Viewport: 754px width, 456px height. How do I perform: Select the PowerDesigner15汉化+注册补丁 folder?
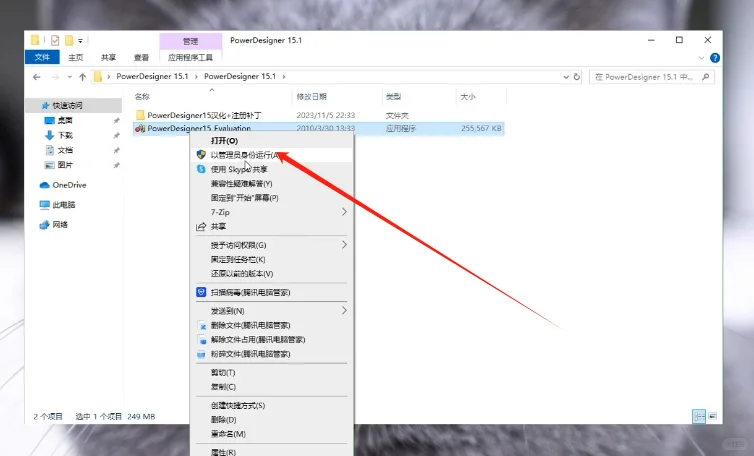point(204,115)
